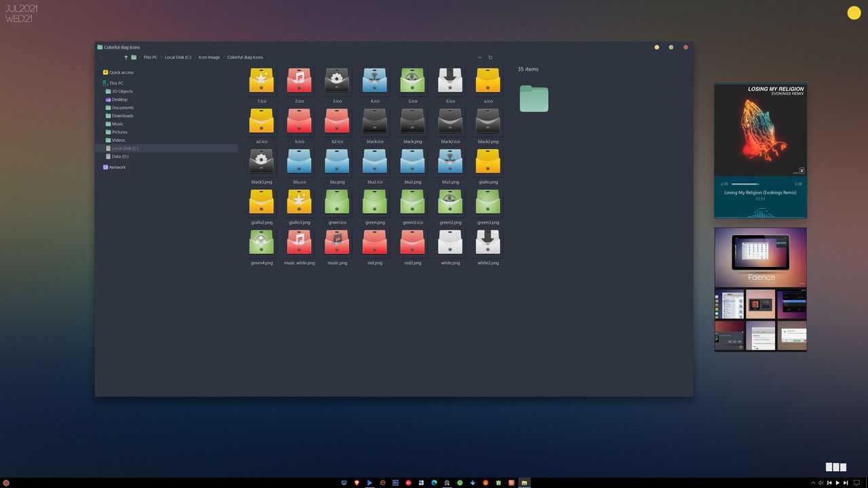Select Local Disk (C:) in the sidebar
Image resolution: width=868 pixels, height=488 pixels.
(x=125, y=148)
